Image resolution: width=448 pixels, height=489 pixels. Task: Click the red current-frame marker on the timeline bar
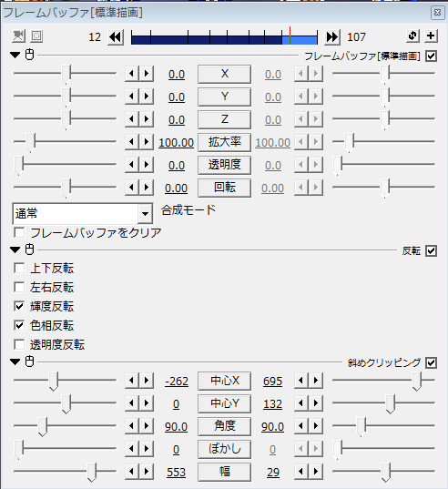pyautogui.click(x=290, y=36)
